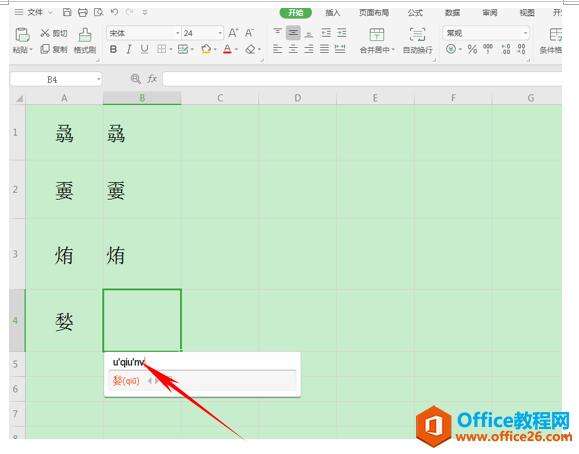Click Auto Wrap Text (自动换行) button
The width and height of the screenshot is (579, 454).
[x=418, y=40]
